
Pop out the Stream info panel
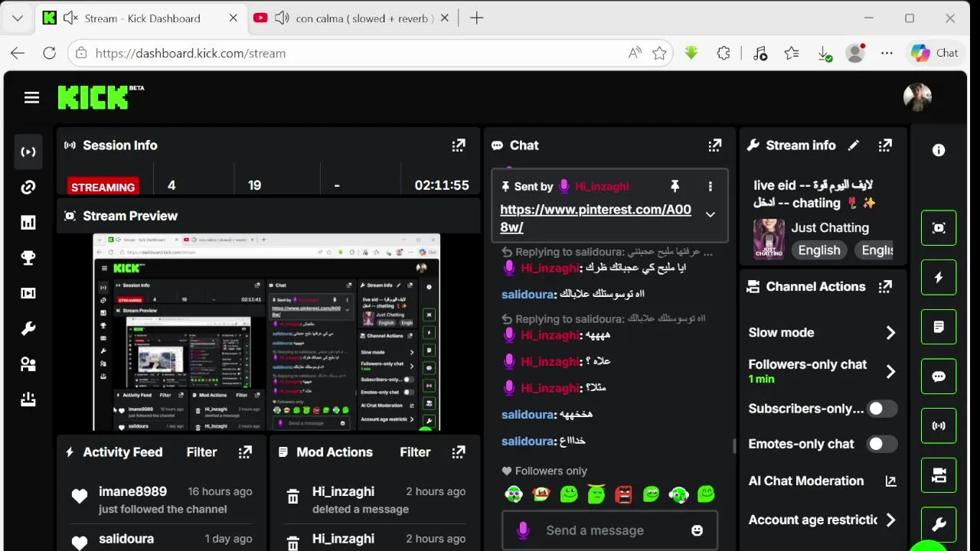(886, 145)
